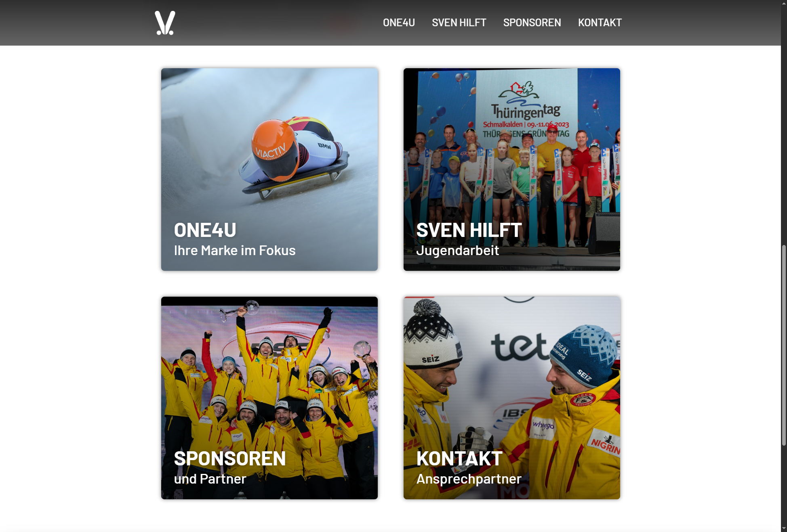Click the 'Jugendarbeit' card subtitle

(457, 251)
